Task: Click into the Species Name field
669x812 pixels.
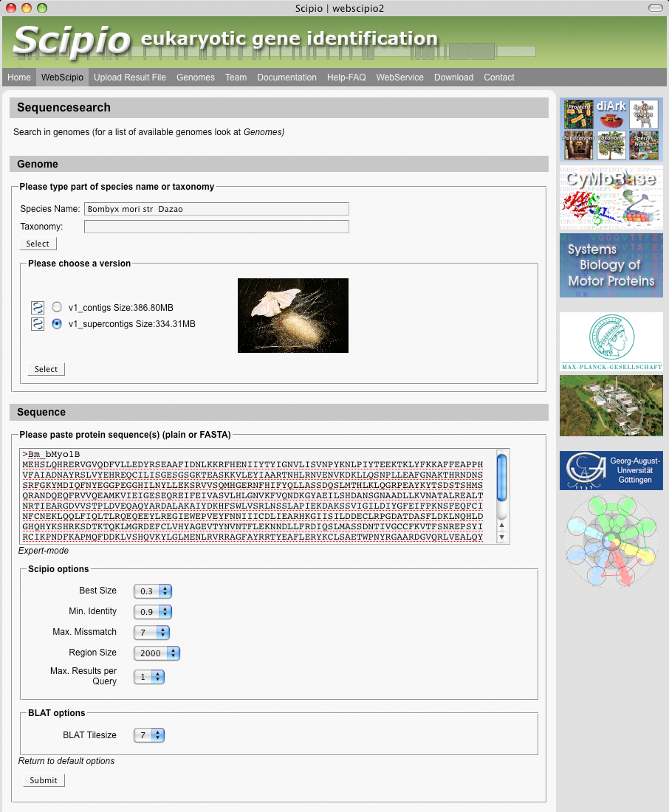Action: click(216, 209)
